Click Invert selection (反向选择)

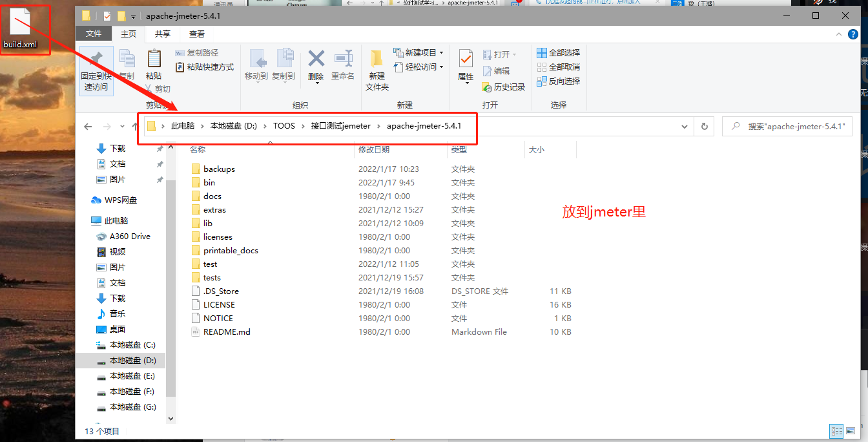559,81
